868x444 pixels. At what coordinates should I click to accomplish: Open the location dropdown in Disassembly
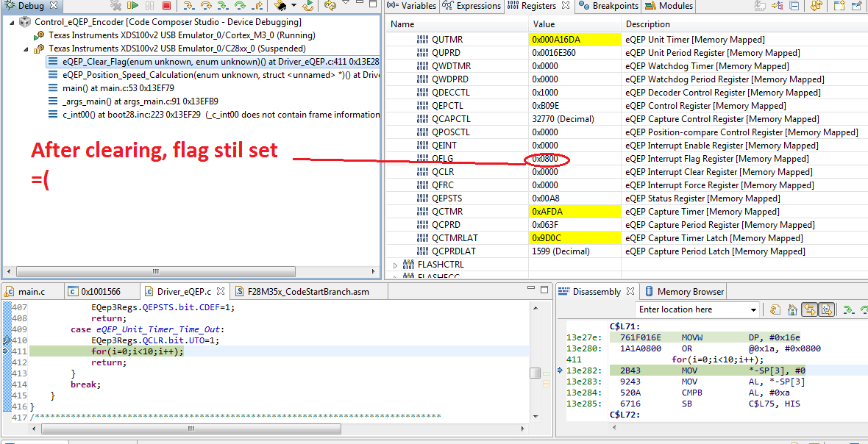tap(754, 309)
